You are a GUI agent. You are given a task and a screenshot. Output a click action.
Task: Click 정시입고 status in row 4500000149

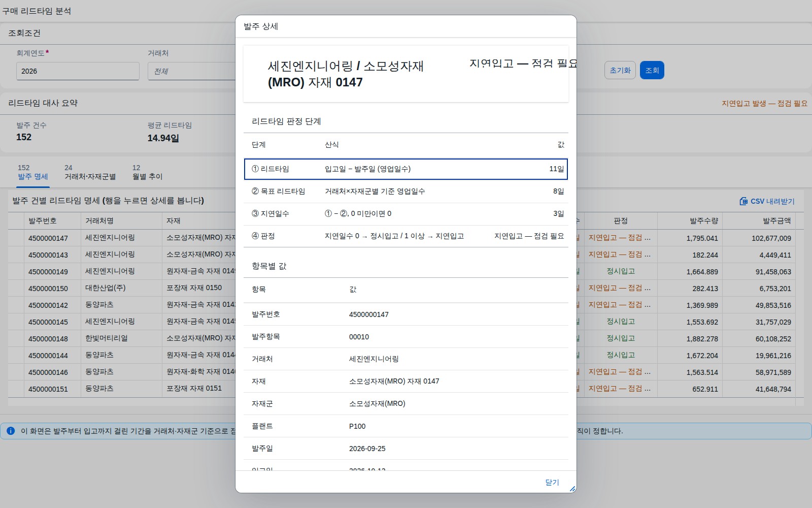point(621,271)
